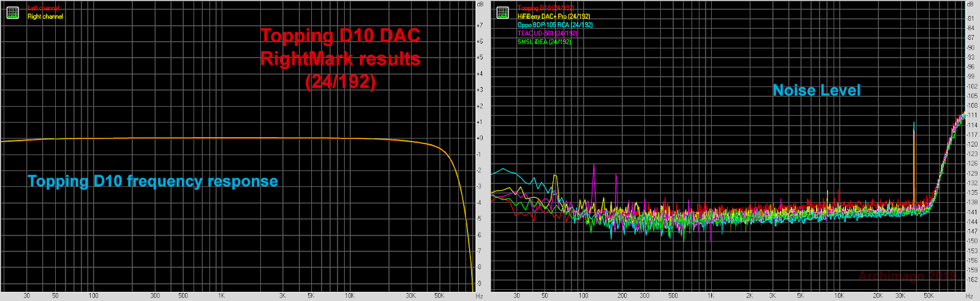Click the 'Hz' label of the Noise Level graph
This screenshot has height=301, width=980.
pyautogui.click(x=970, y=296)
